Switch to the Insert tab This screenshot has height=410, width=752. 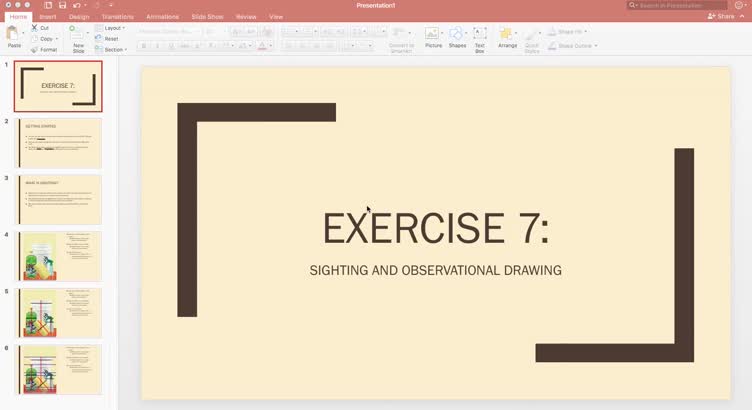click(x=48, y=17)
